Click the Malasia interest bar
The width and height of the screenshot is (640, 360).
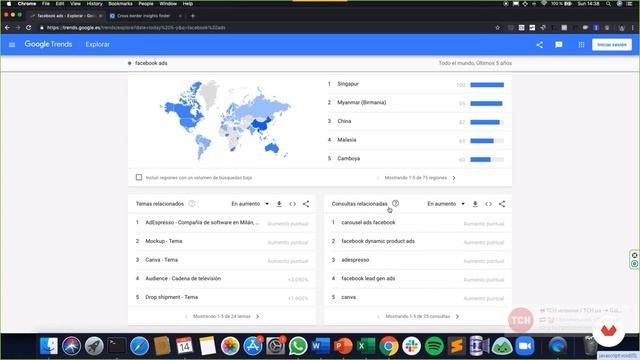[x=487, y=141]
